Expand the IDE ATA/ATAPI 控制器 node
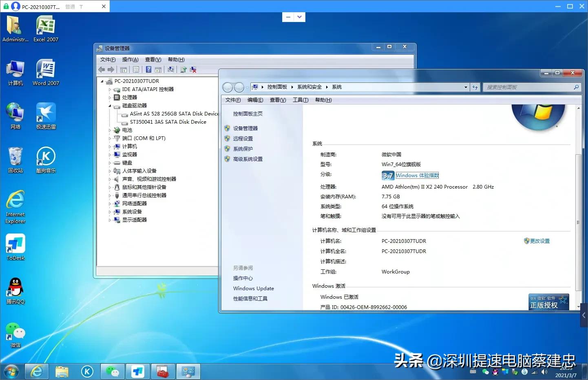The height and width of the screenshot is (380, 588). (110, 89)
